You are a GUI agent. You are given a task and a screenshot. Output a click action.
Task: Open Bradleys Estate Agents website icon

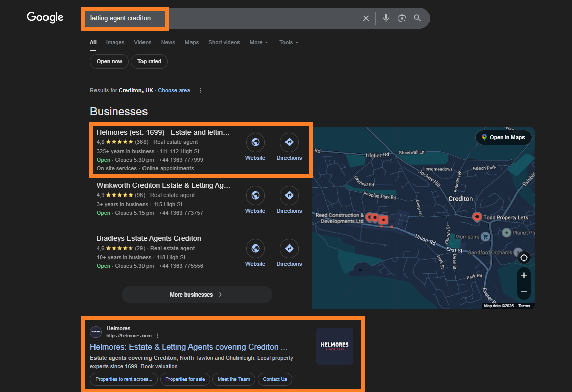click(x=255, y=249)
